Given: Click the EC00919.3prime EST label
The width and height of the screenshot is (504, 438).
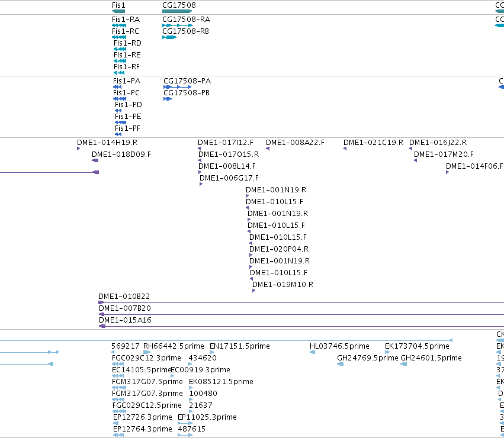Looking at the screenshot, I should [x=201, y=370].
